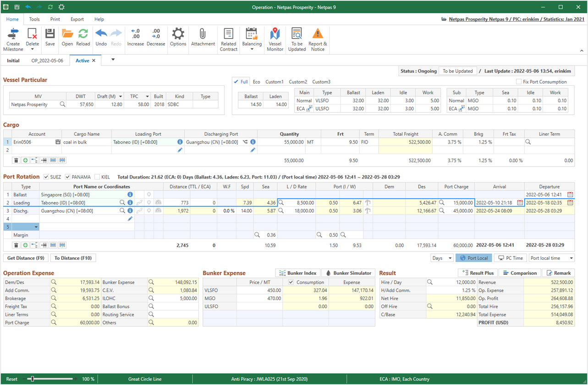Open the Print ribbon tab

point(55,19)
